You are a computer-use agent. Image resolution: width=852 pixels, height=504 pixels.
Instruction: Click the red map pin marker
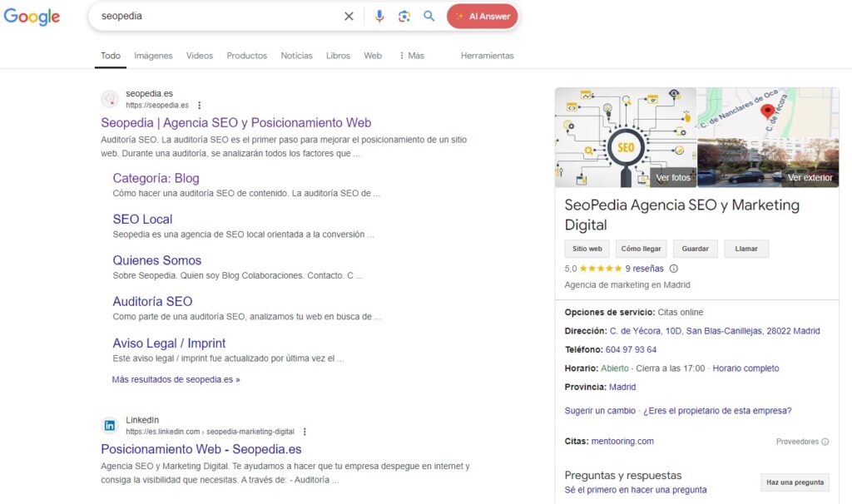tap(767, 111)
